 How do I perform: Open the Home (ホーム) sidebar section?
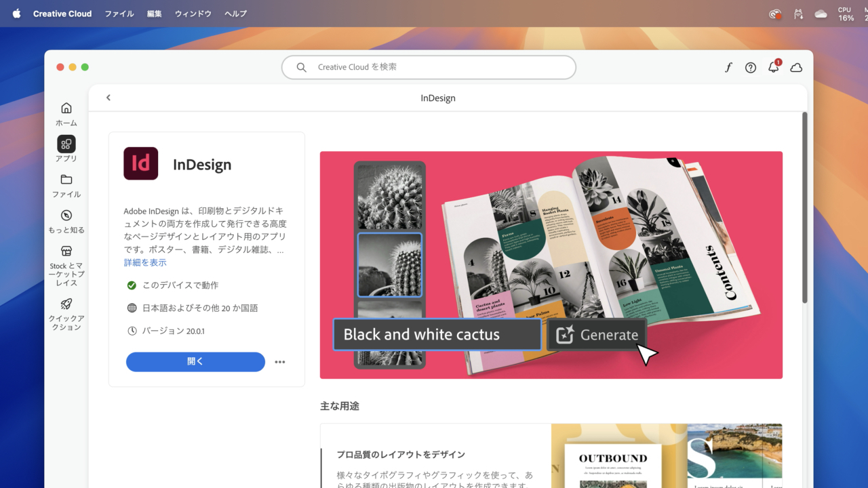66,114
